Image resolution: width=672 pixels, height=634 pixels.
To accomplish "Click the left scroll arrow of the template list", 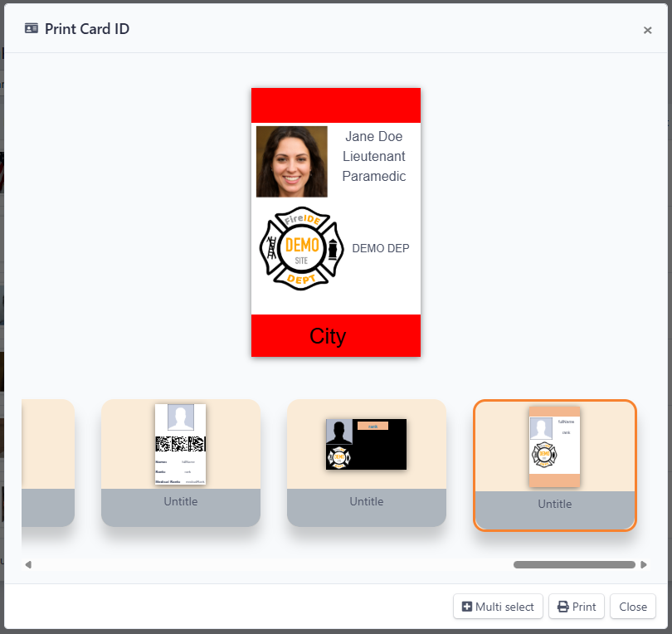I will (x=28, y=564).
